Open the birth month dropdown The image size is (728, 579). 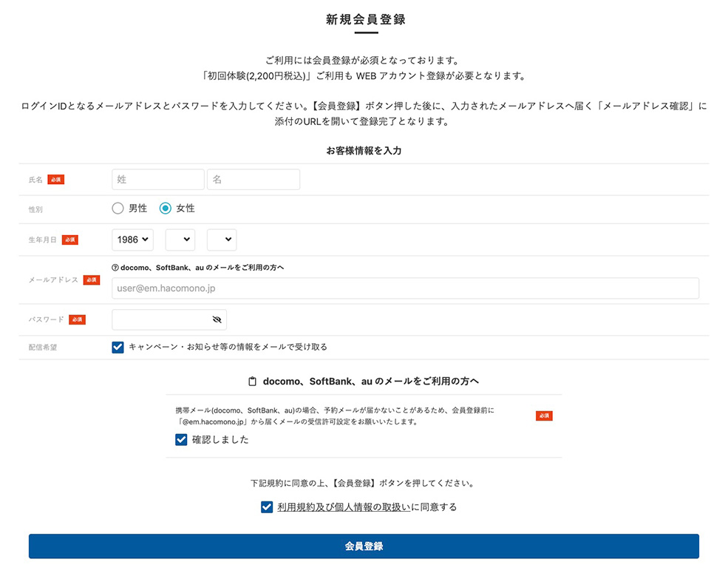180,240
